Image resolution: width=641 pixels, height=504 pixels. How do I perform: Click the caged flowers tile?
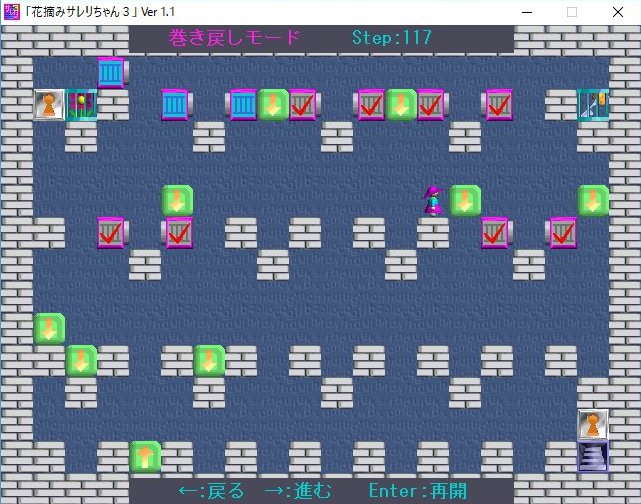[x=81, y=104]
